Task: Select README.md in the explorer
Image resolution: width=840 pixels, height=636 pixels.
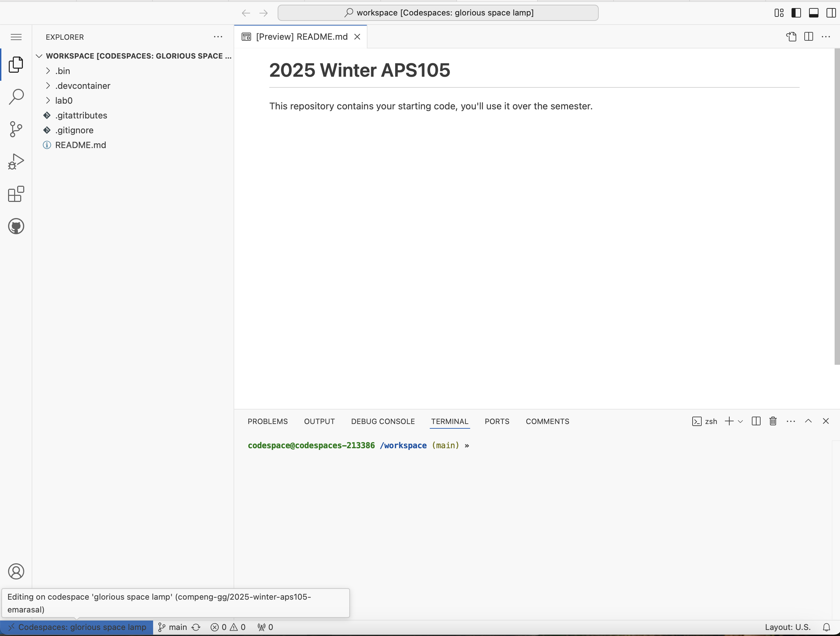Action: (133, 145)
